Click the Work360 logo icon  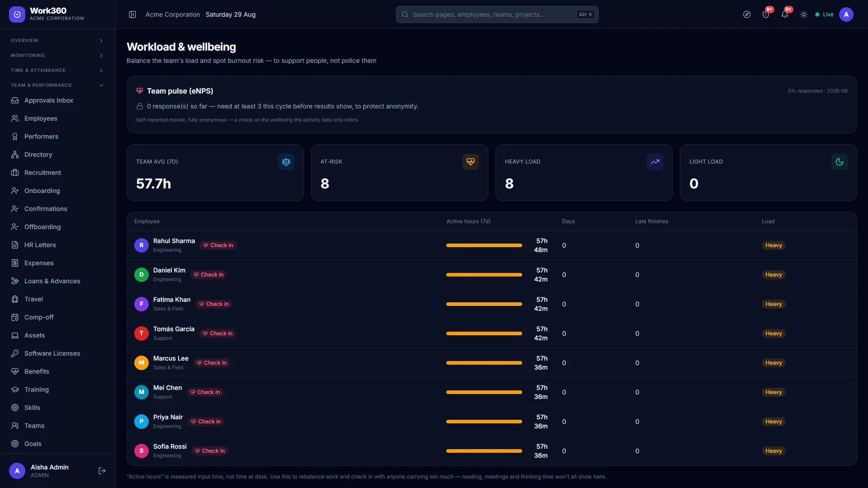17,14
